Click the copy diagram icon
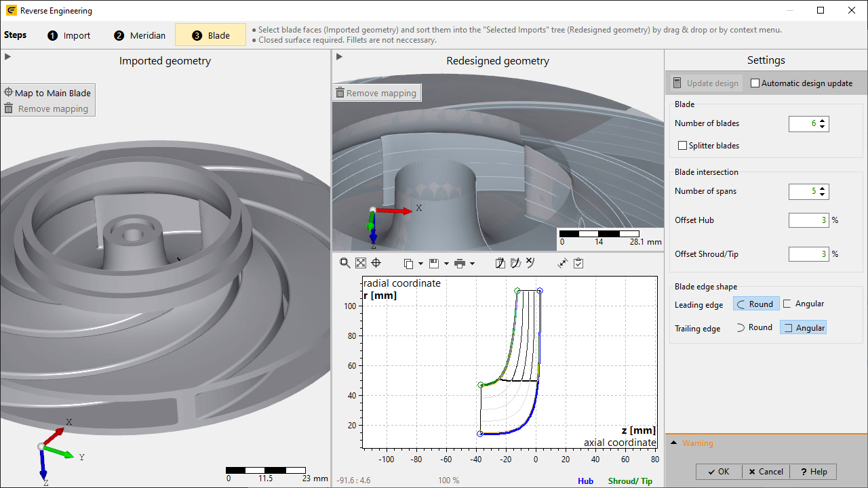 pyautogui.click(x=408, y=263)
